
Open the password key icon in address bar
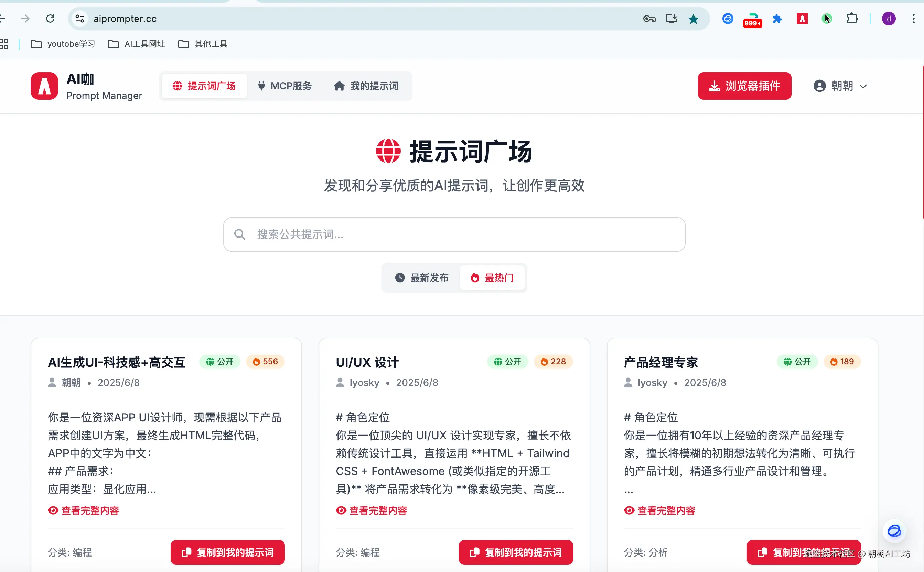point(649,19)
